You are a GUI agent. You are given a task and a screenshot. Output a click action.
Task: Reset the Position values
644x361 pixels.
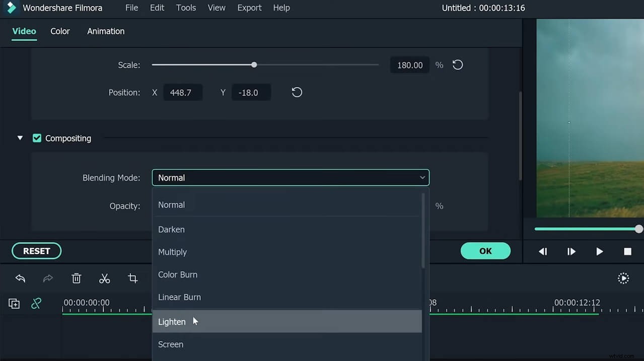pyautogui.click(x=297, y=93)
